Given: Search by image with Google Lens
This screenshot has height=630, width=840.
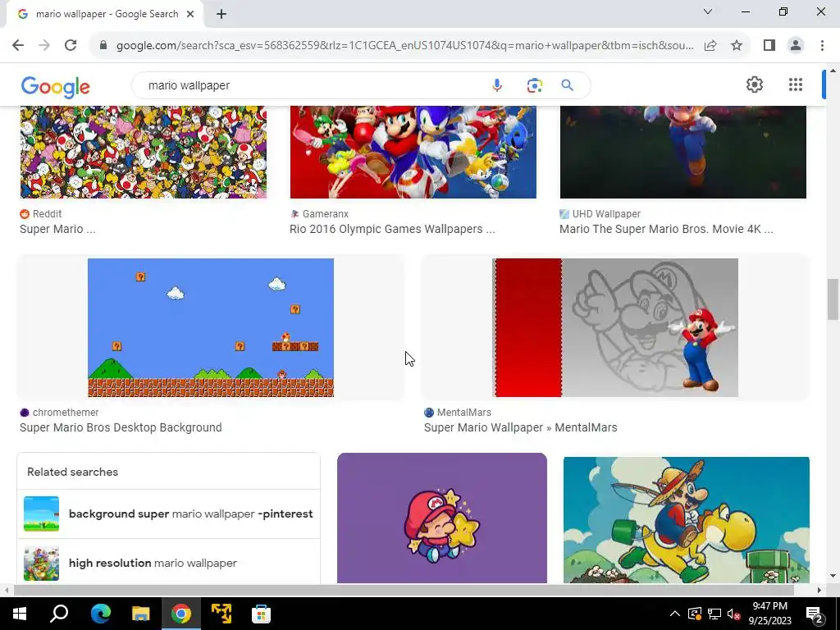Looking at the screenshot, I should [534, 85].
